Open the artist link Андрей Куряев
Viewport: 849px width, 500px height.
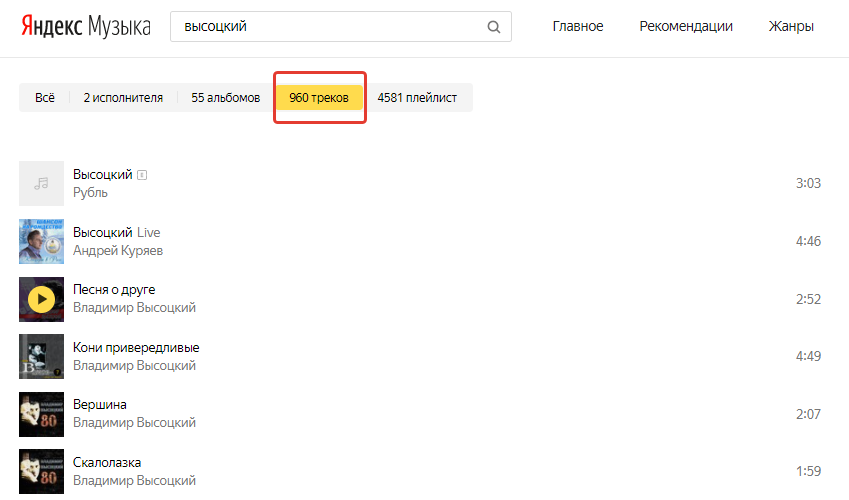[x=118, y=250]
